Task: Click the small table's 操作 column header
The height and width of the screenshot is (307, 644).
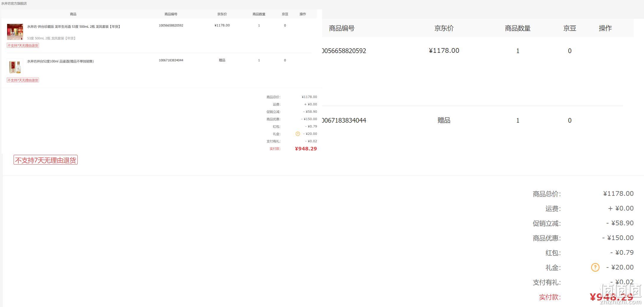Action: pos(303,14)
